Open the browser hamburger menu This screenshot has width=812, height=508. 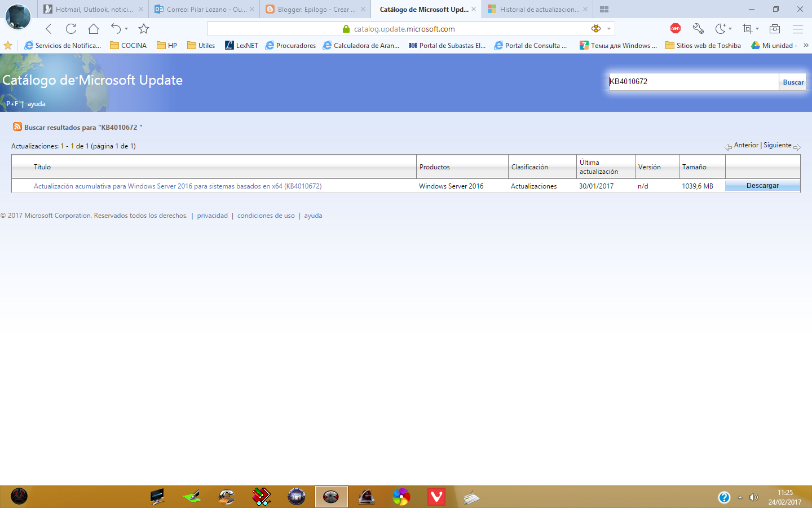[x=799, y=28]
